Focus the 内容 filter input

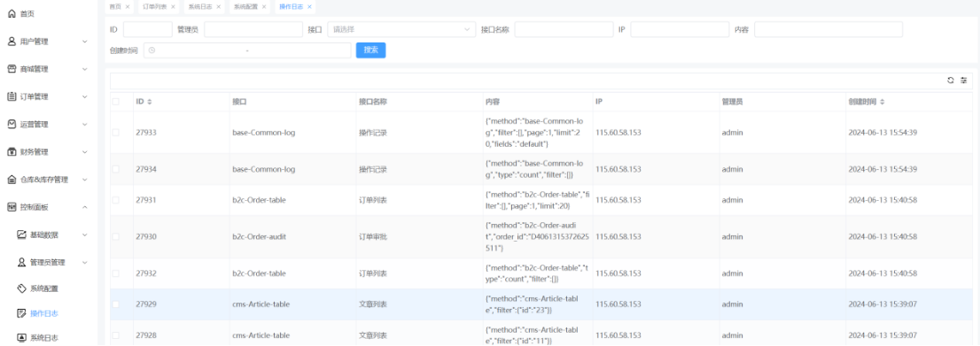tap(828, 29)
